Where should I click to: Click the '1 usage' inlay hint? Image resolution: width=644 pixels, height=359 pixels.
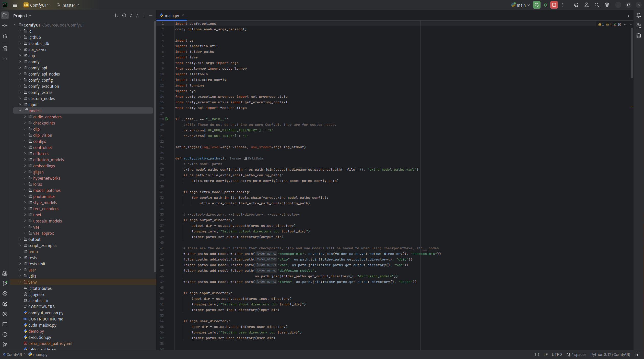click(x=235, y=158)
